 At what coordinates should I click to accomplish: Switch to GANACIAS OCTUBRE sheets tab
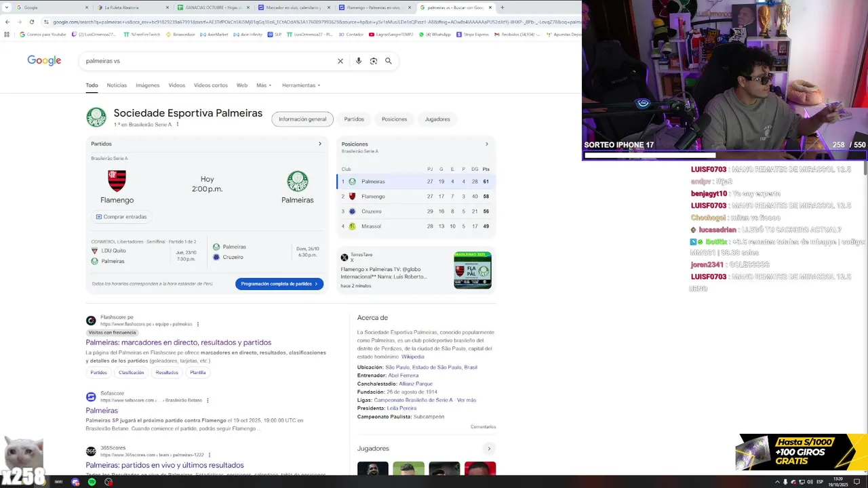tap(213, 7)
